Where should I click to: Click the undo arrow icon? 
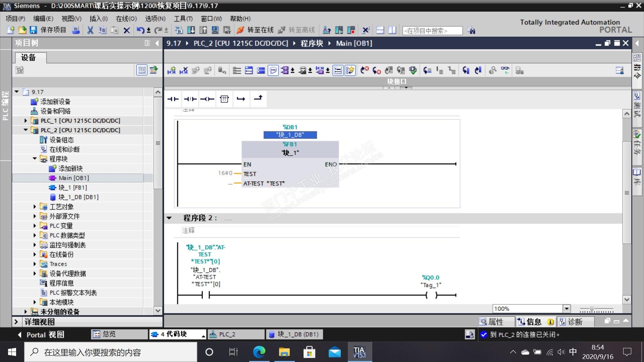tap(140, 30)
